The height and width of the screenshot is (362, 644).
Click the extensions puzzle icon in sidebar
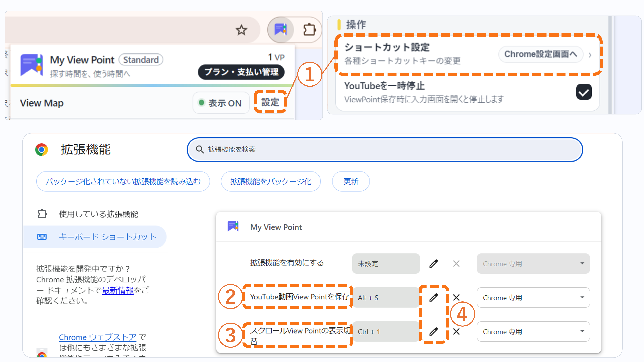[x=42, y=214]
